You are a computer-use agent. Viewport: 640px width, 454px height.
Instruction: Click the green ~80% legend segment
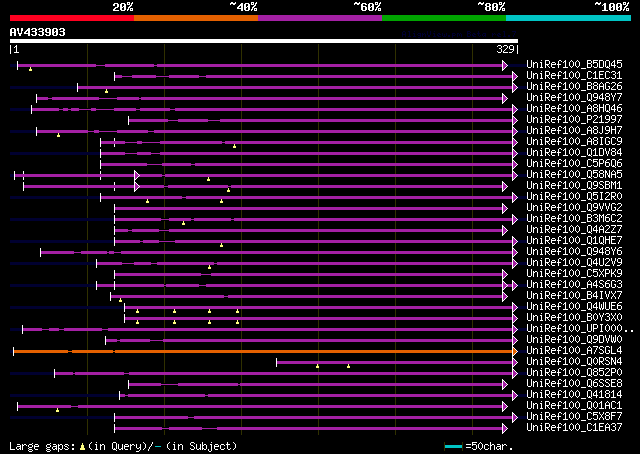click(444, 18)
